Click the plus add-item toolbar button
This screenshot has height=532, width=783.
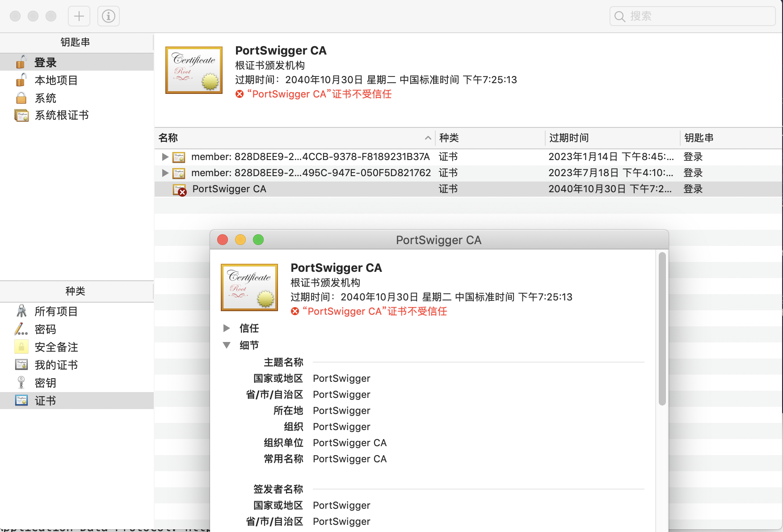[x=79, y=17]
